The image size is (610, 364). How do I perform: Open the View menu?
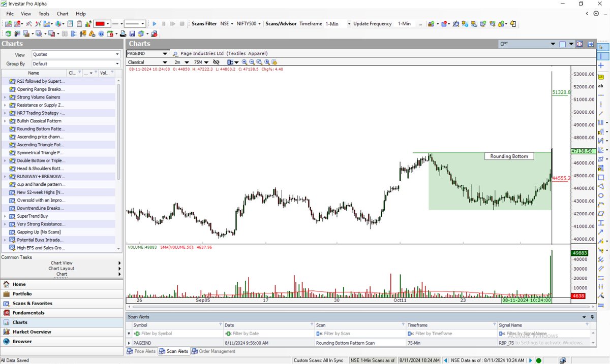coord(26,14)
